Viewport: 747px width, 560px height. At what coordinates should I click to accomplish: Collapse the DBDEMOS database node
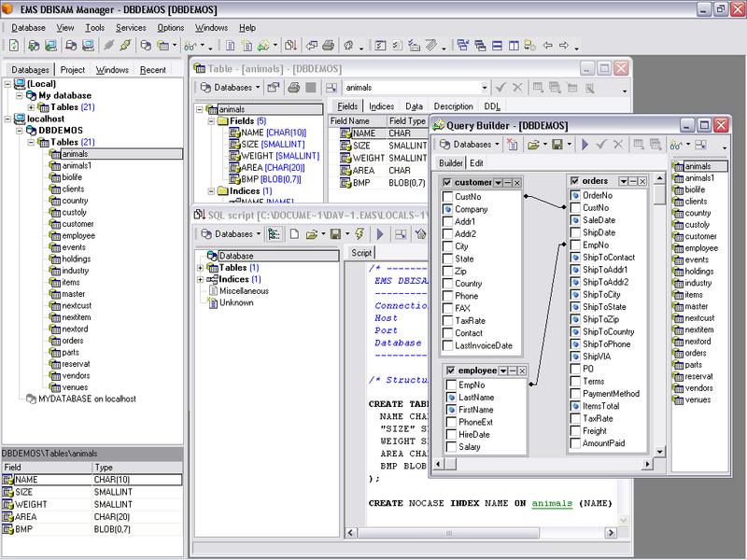(20, 131)
